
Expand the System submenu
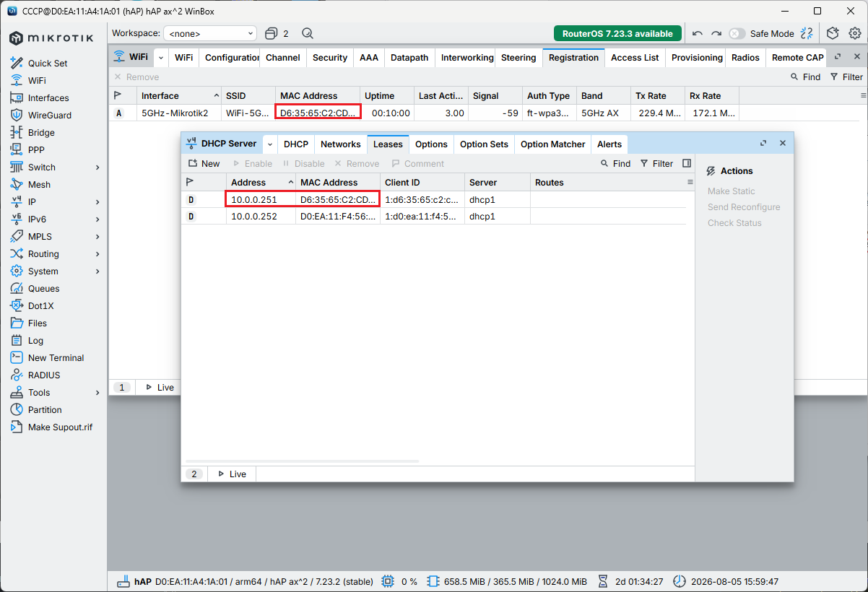[97, 271]
